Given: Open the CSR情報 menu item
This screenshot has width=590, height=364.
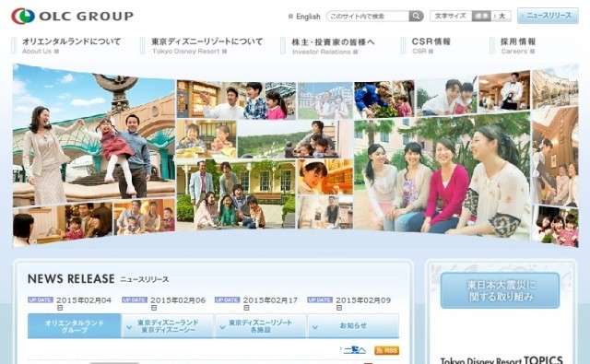Looking at the screenshot, I should tap(431, 45).
